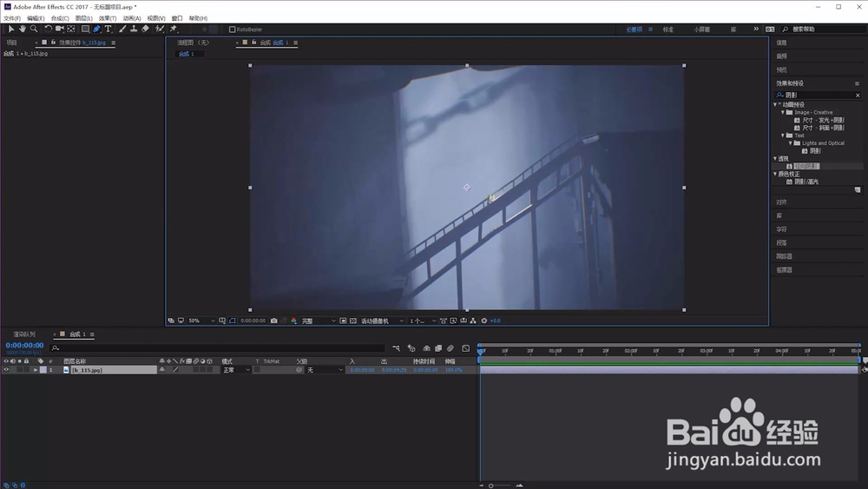Toggle the quality switch of the b_115.jpg layer
Viewport: 868px width, 489px height.
tap(175, 370)
